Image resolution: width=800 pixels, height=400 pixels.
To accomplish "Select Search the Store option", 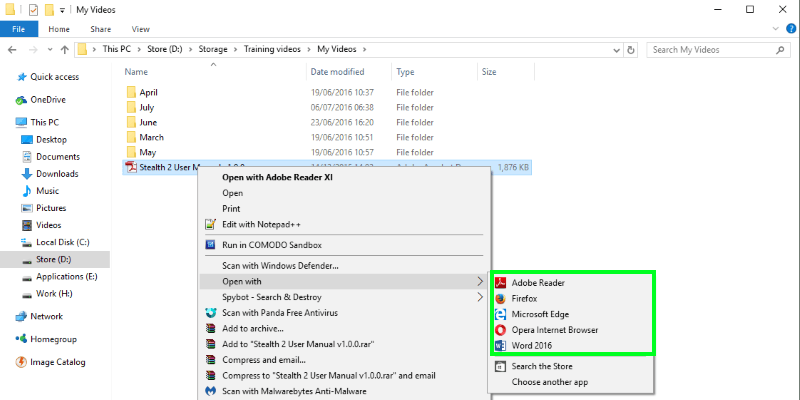I will coord(542,366).
